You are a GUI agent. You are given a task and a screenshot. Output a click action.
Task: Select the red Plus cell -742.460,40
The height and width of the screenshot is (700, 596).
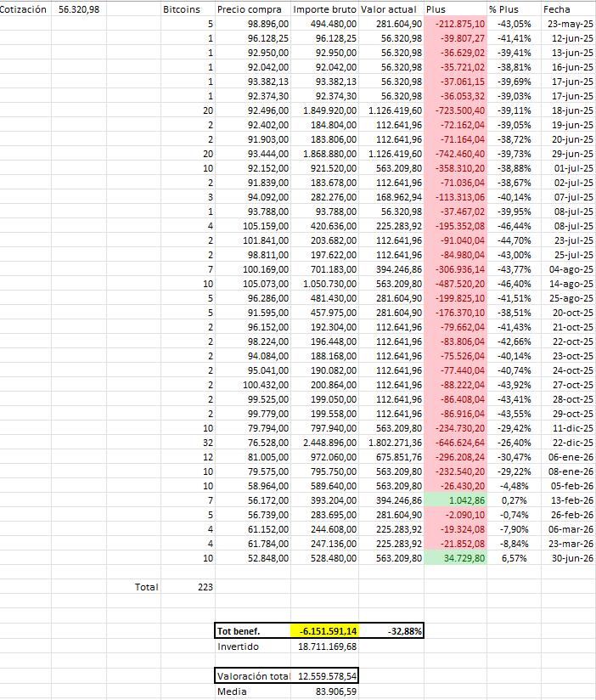[455, 154]
